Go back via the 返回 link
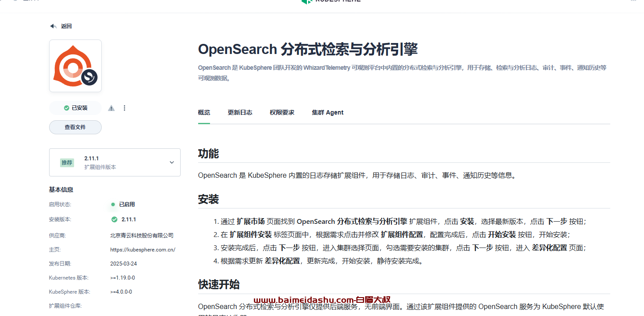This screenshot has height=316, width=644. (66, 26)
